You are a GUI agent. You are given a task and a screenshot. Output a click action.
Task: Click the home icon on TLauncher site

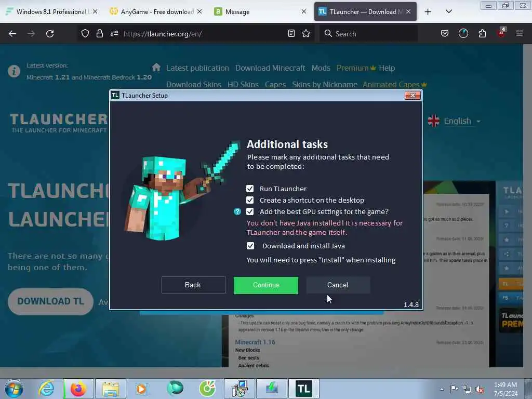tap(156, 67)
